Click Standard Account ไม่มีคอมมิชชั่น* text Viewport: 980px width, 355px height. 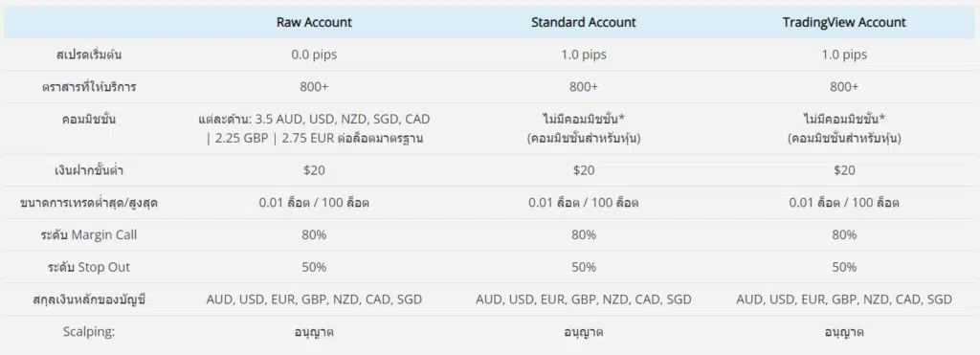[x=583, y=119]
